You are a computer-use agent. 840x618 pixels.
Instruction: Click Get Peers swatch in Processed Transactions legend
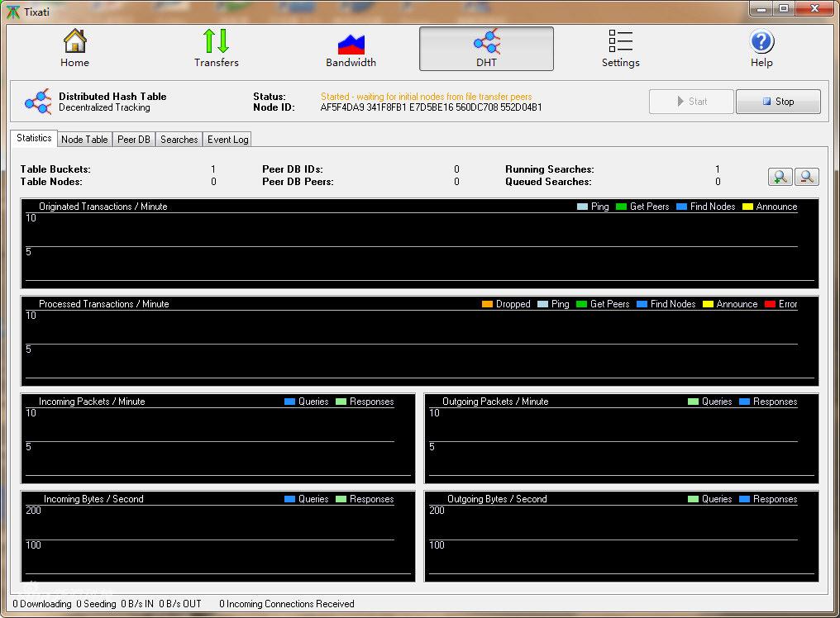pyautogui.click(x=582, y=304)
